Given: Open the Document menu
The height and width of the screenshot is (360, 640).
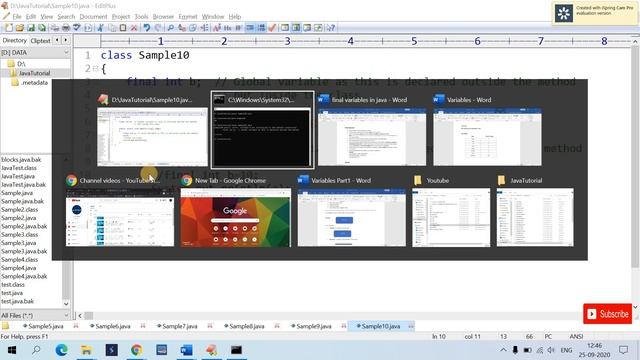Looking at the screenshot, I should point(93,17).
